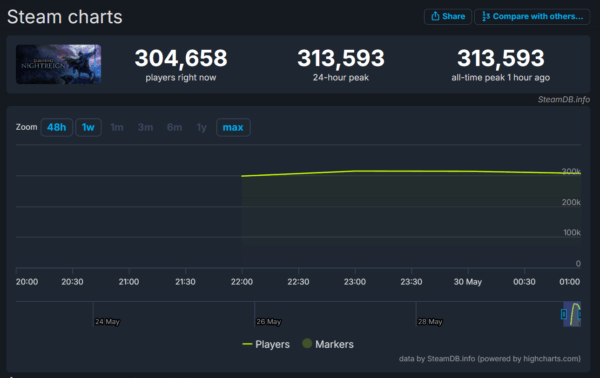
Task: Click the left navigator range handle
Action: [x=564, y=314]
